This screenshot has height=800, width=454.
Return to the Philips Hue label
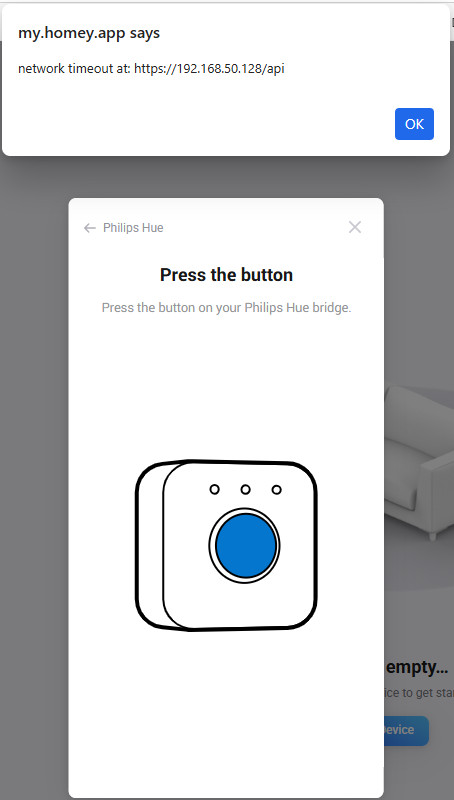[x=133, y=228]
